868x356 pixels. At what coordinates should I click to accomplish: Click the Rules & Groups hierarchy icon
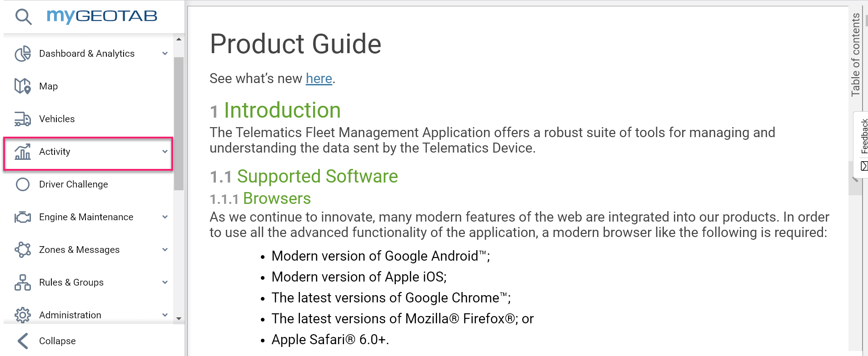(x=23, y=282)
